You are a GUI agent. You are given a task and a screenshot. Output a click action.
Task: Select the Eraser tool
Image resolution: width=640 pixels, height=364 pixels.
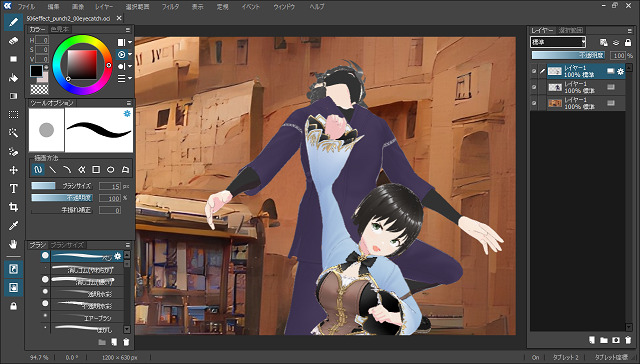click(13, 41)
